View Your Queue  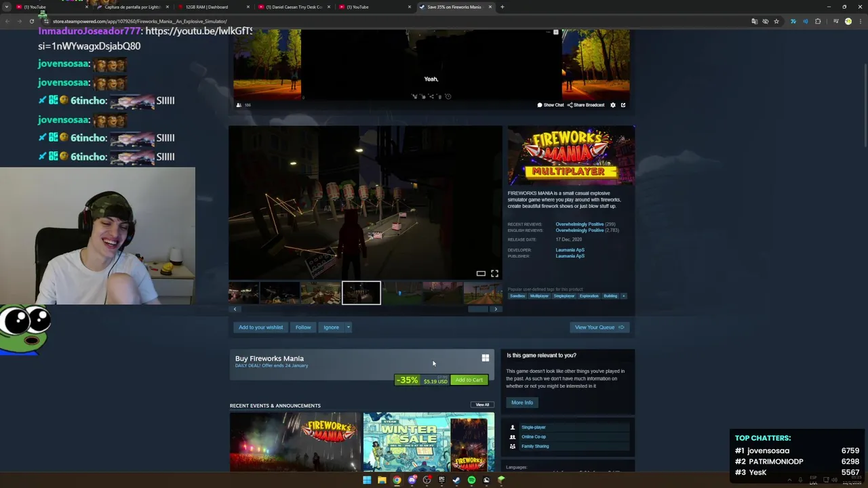[599, 327]
